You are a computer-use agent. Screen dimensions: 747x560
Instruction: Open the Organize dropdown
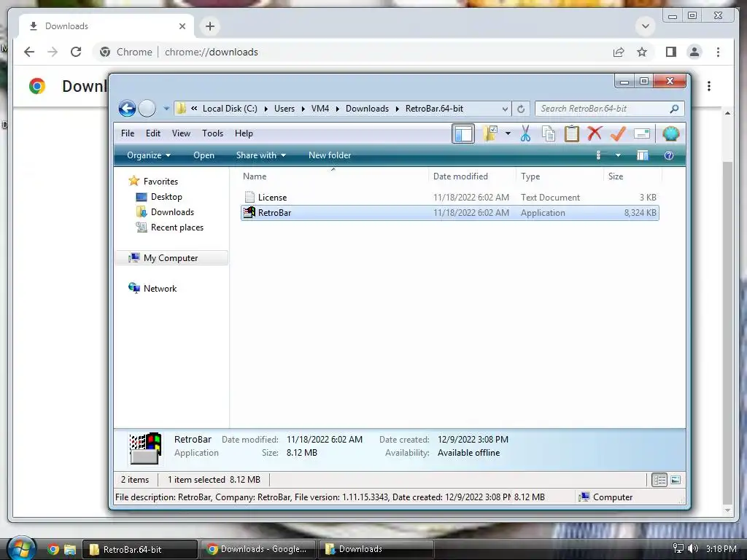[149, 155]
